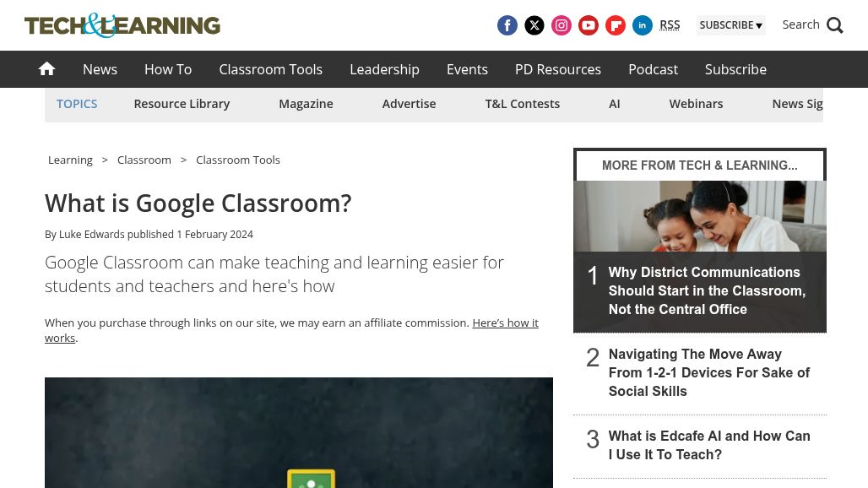Open Tech & Learning Facebook page icon
The height and width of the screenshot is (488, 868).
click(x=507, y=25)
